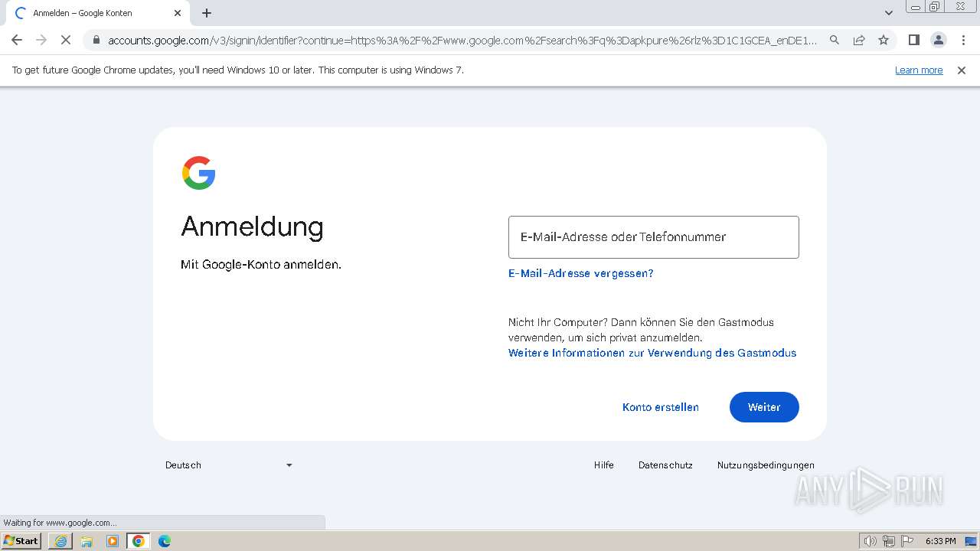The width and height of the screenshot is (980, 551).
Task: Click the Google logo
Action: pyautogui.click(x=198, y=173)
